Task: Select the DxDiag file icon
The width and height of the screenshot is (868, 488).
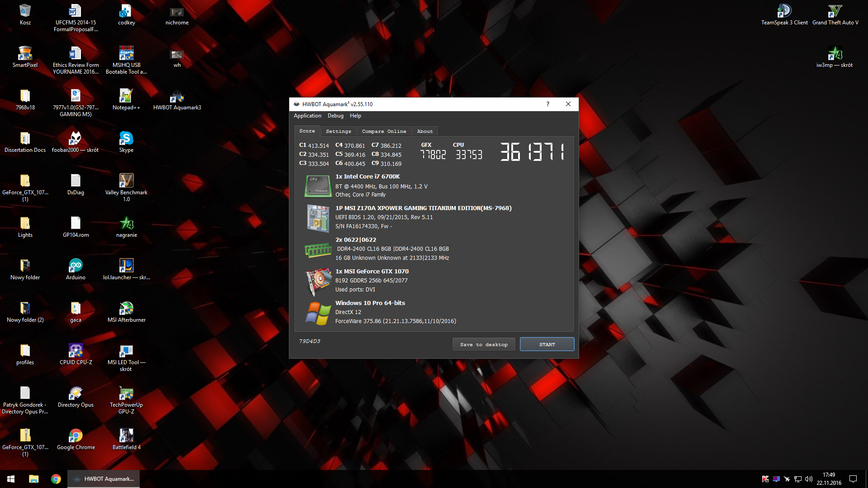Action: coord(75,184)
